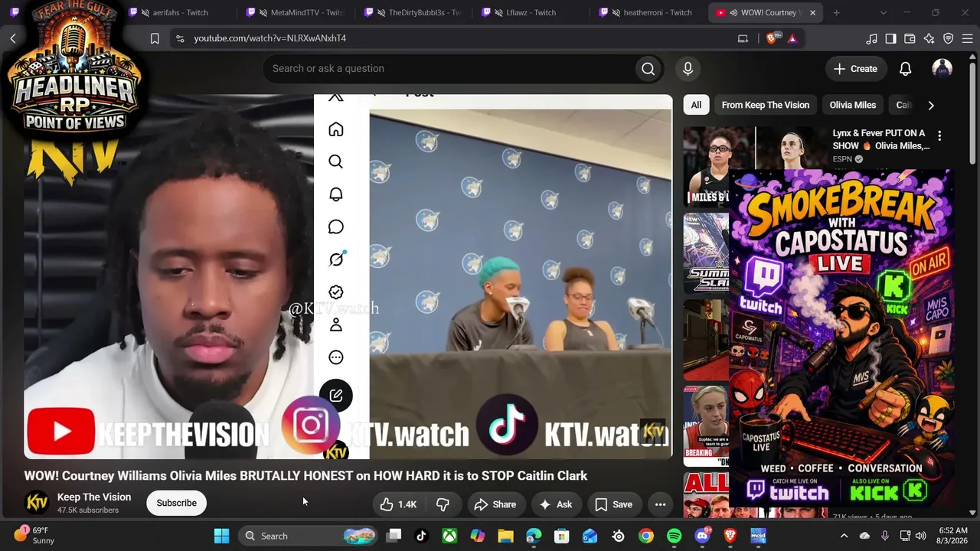Toggle the browser sidebar panel
This screenshot has width=980, height=551.
pyautogui.click(x=890, y=38)
